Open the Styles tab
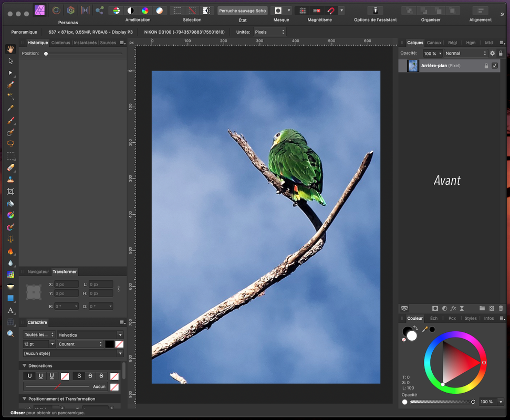Screen dimensions: 510x420 pos(470,318)
